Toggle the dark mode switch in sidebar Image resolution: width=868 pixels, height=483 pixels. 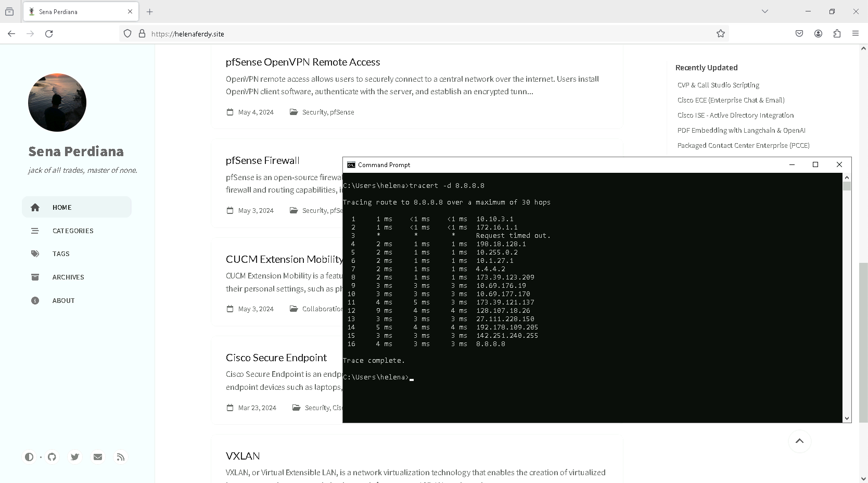pos(29,457)
